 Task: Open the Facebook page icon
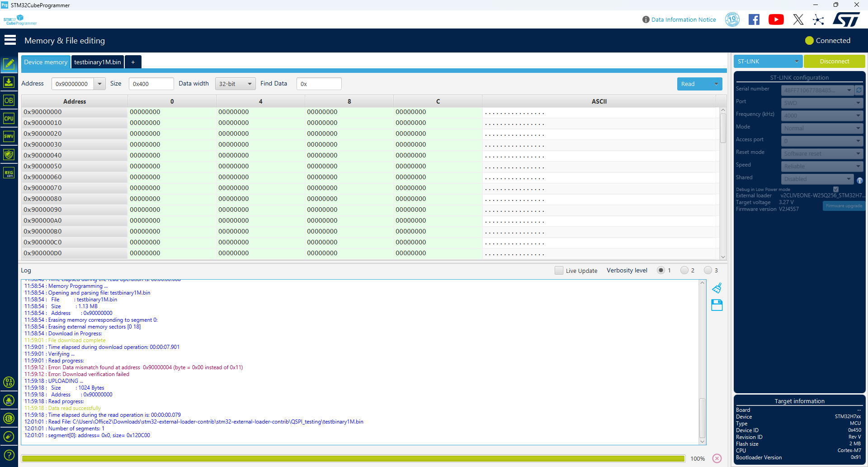pos(754,19)
